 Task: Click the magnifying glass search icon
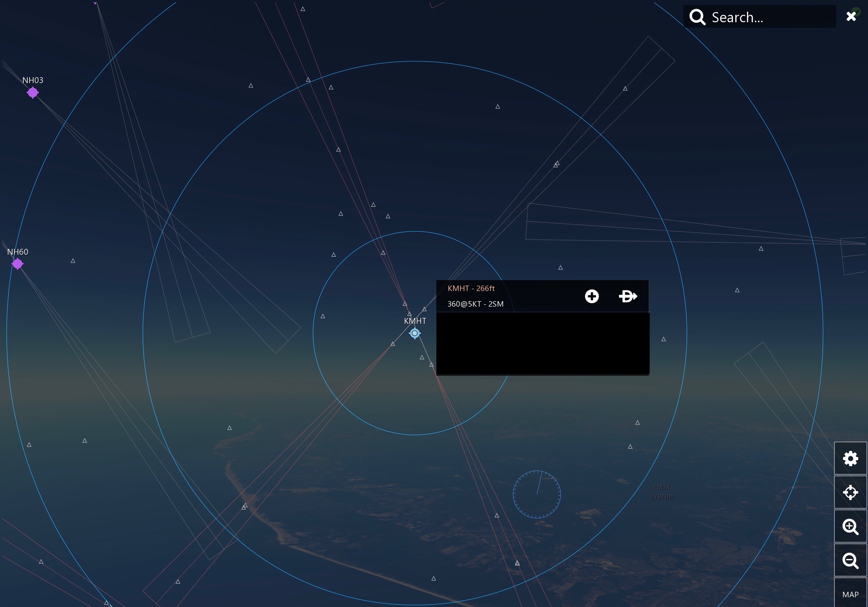[697, 17]
